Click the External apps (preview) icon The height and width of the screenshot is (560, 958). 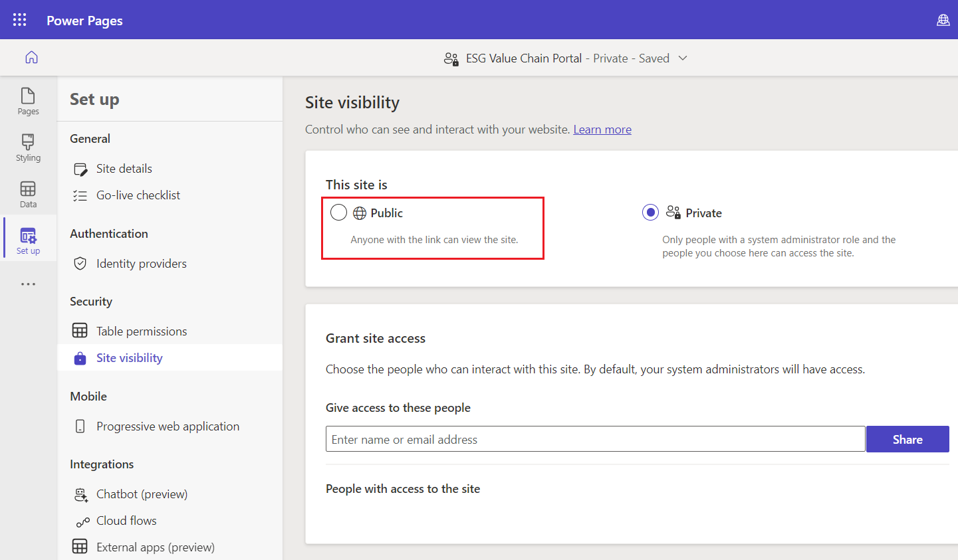(80, 546)
